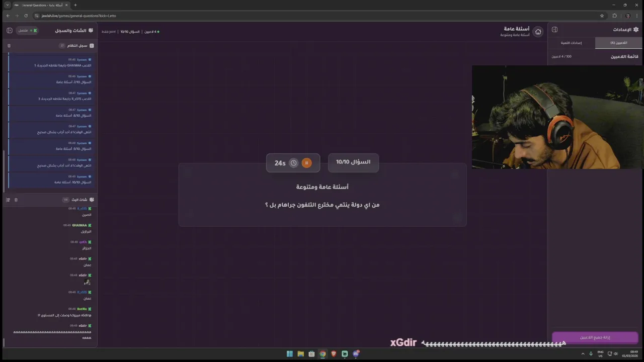Select the General Questions browser tab
Image resolution: width=644 pixels, height=362 pixels.
pyautogui.click(x=41, y=5)
